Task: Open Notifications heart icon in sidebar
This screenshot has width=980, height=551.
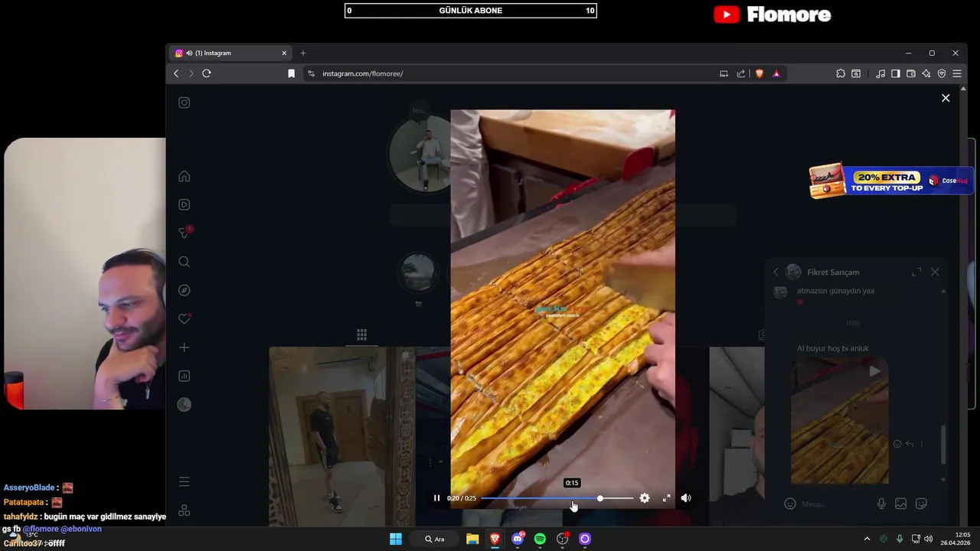Action: click(x=184, y=319)
